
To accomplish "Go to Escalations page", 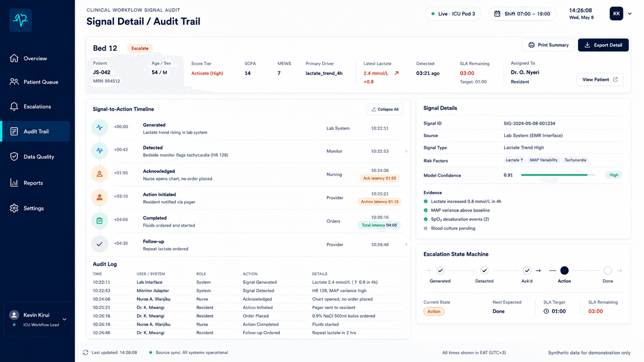I will coord(35,107).
